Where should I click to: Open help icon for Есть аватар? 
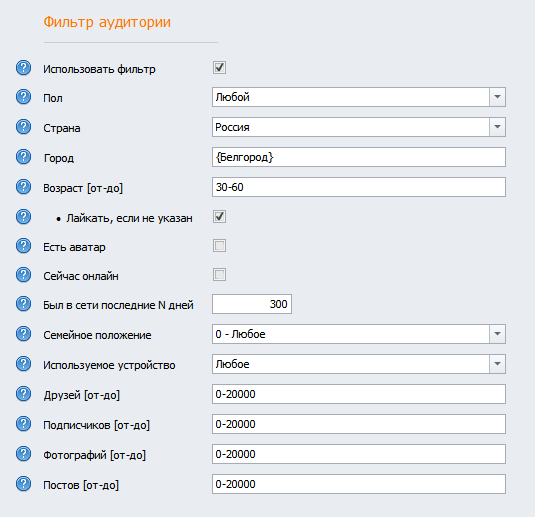(x=24, y=246)
